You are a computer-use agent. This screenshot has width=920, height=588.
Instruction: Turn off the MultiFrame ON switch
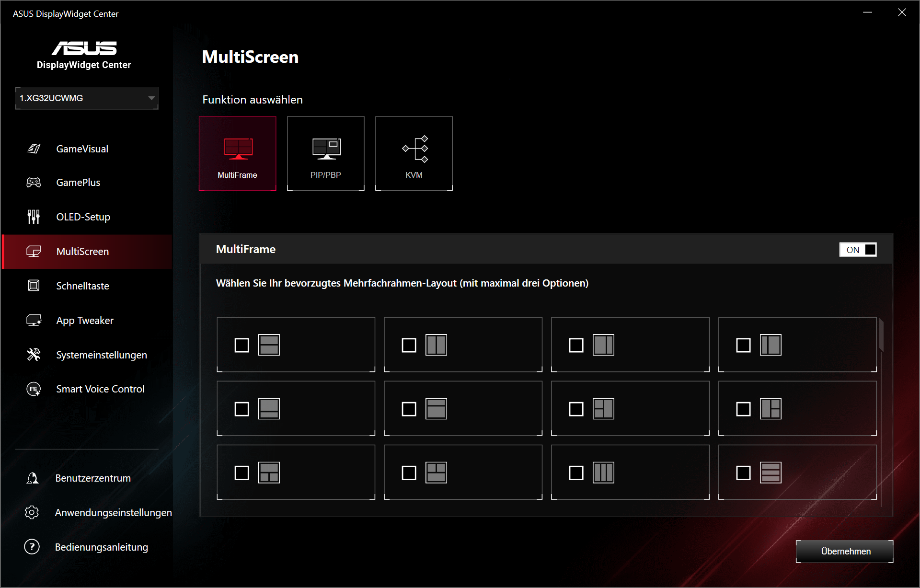pyautogui.click(x=858, y=250)
